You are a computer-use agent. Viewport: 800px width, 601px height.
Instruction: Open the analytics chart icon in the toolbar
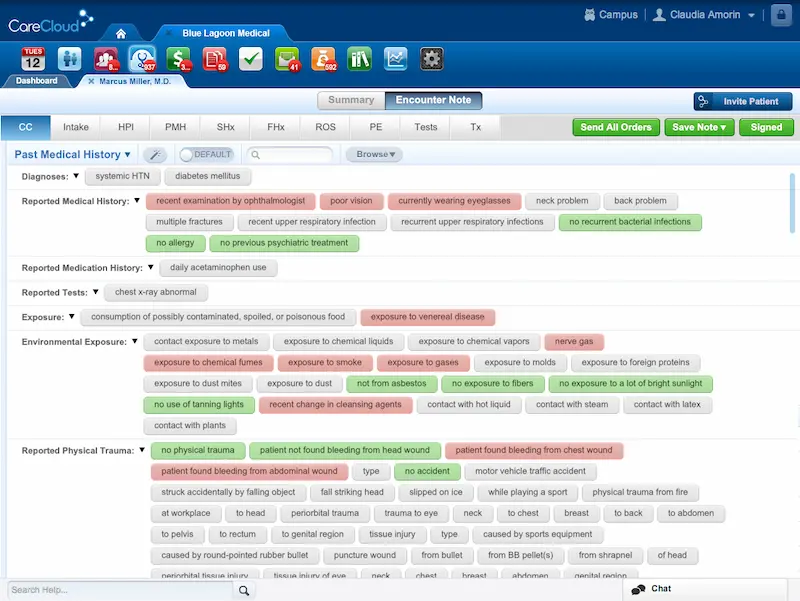393,58
